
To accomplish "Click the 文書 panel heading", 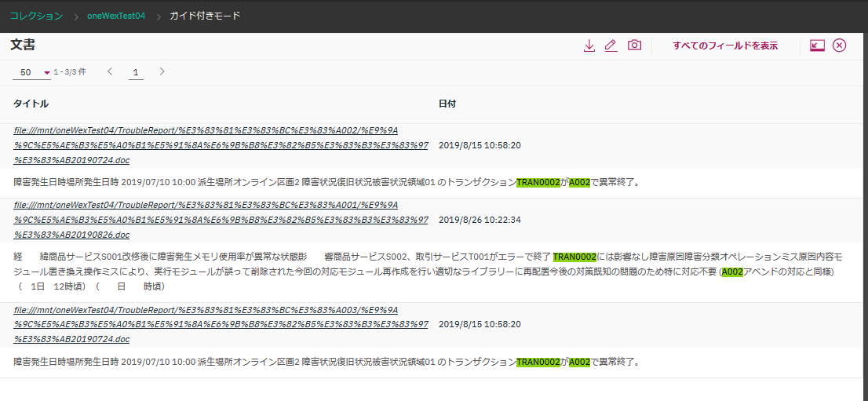I will (x=23, y=46).
